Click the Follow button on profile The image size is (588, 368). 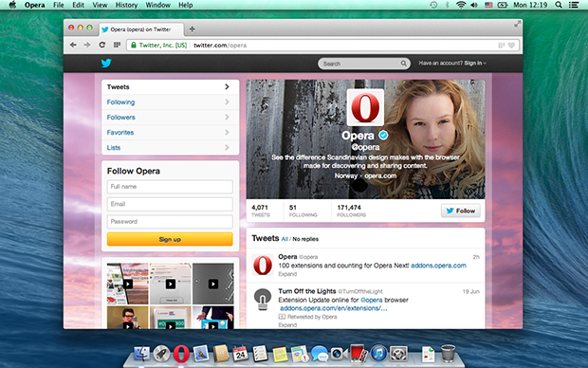[461, 211]
